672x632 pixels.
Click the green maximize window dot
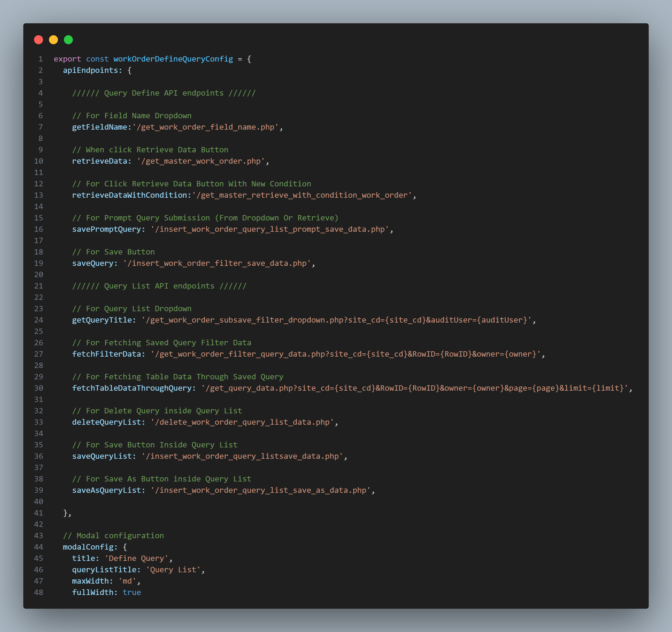pos(68,40)
